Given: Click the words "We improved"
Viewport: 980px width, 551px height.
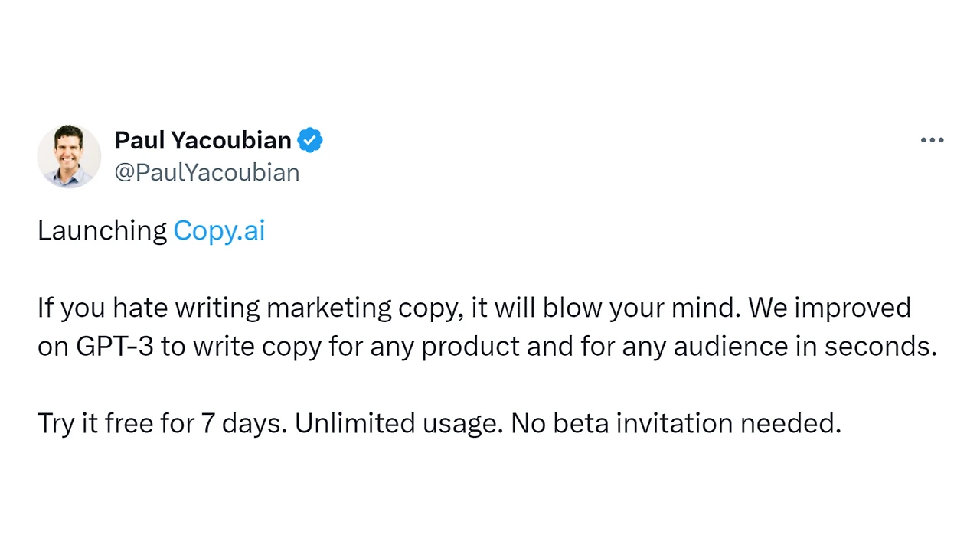Looking at the screenshot, I should point(829,308).
